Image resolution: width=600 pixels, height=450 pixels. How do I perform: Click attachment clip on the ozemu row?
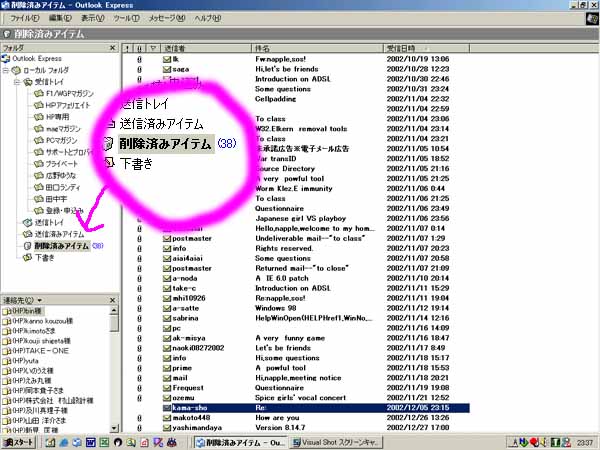[139, 398]
